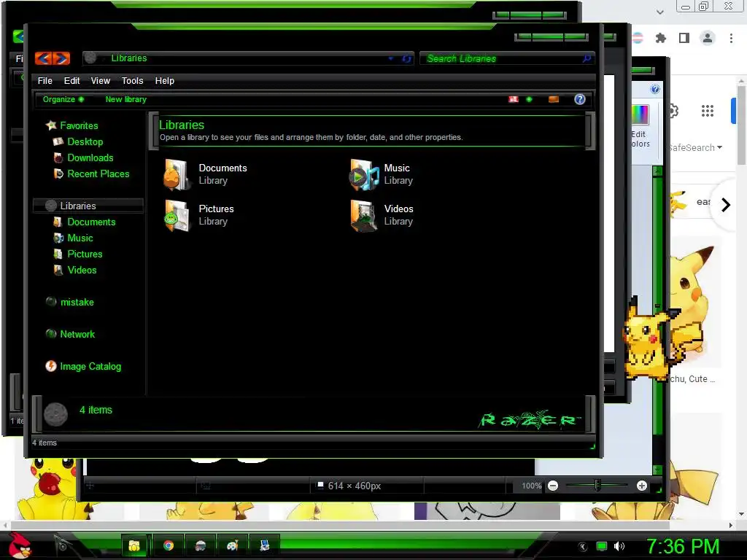
Task: Create a New library
Action: (125, 99)
